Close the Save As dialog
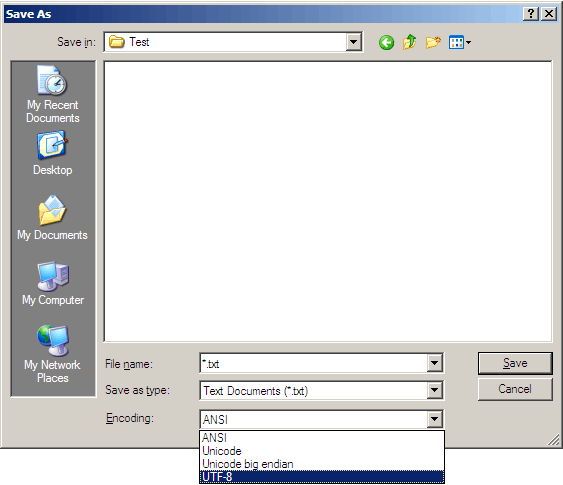 click(549, 14)
